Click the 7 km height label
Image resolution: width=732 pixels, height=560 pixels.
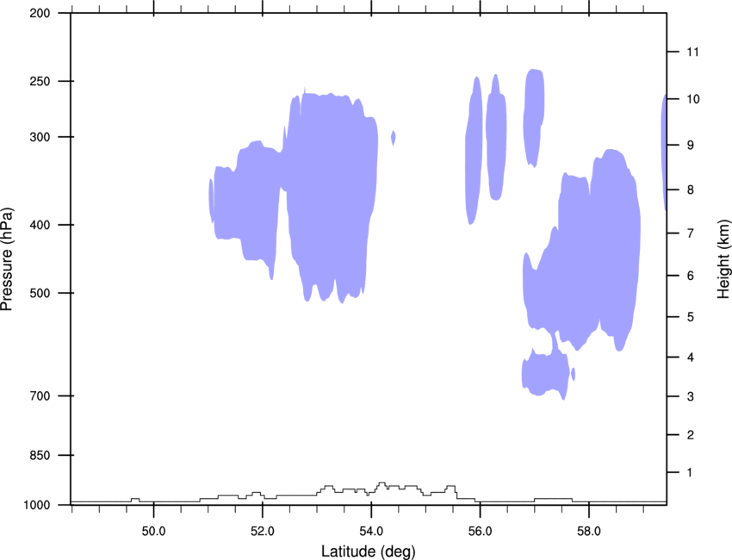[691, 233]
